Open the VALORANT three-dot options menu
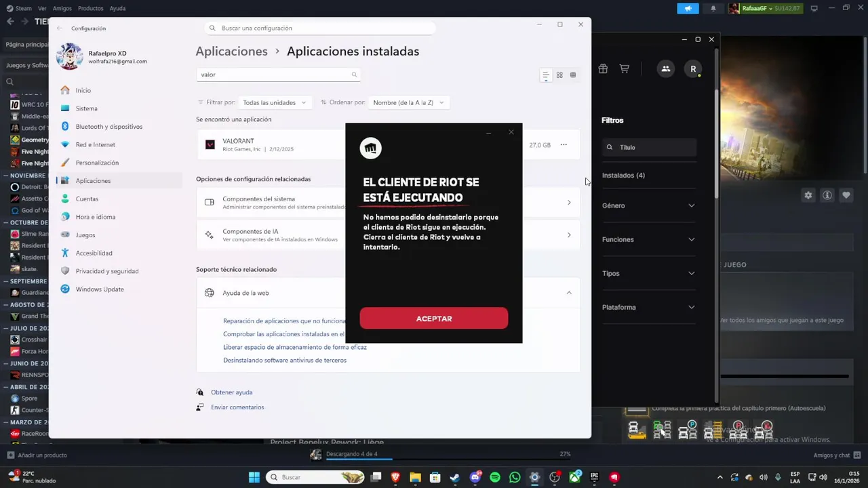The height and width of the screenshot is (488, 868). pos(564,144)
